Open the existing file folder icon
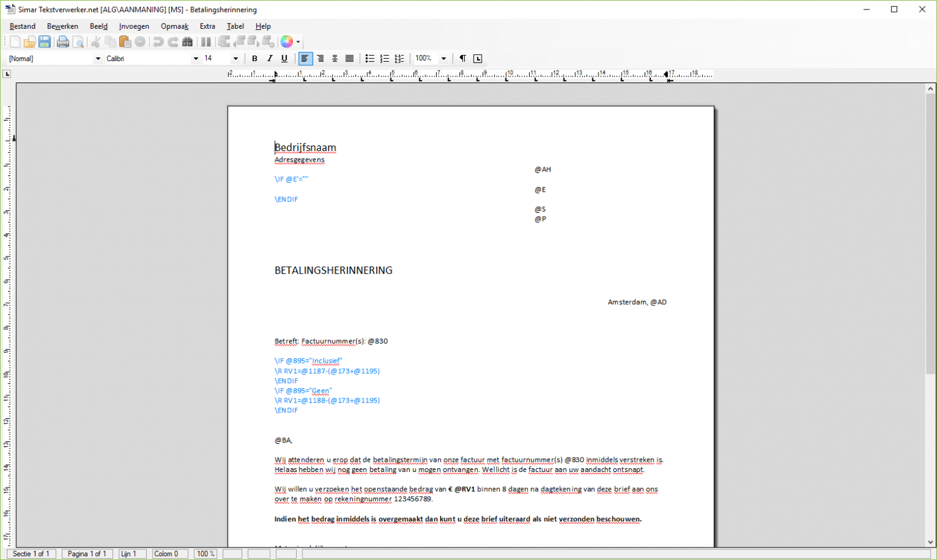Image resolution: width=937 pixels, height=560 pixels. 29,42
